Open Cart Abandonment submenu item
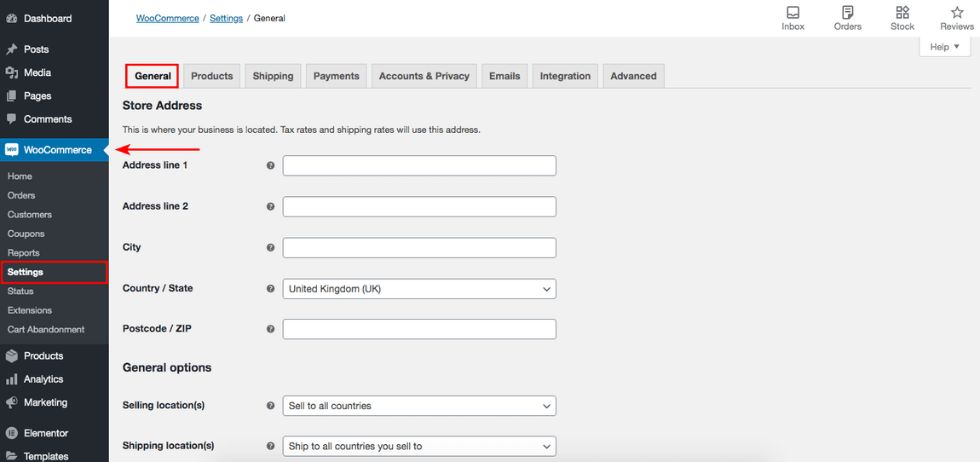The image size is (980, 462). (46, 330)
